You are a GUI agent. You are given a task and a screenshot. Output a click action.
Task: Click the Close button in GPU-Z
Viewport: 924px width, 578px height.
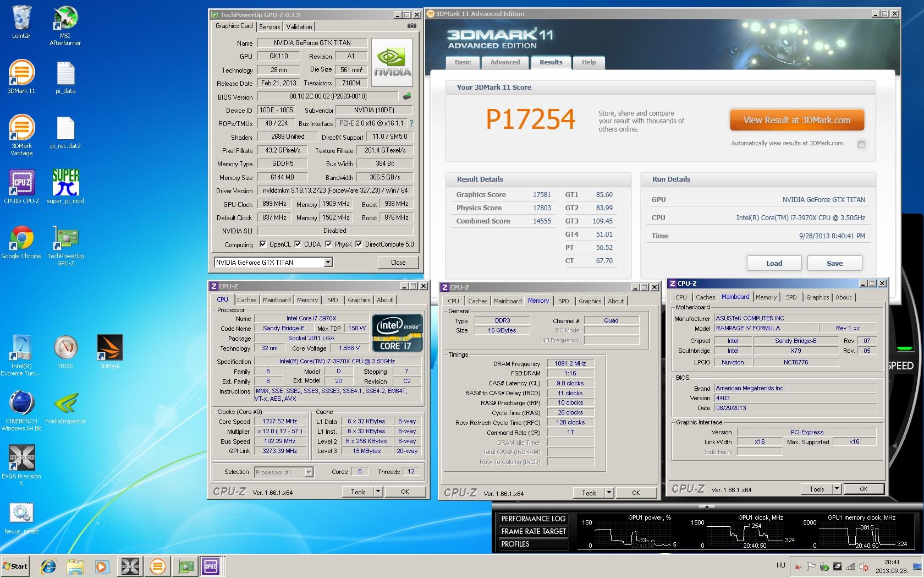point(398,263)
